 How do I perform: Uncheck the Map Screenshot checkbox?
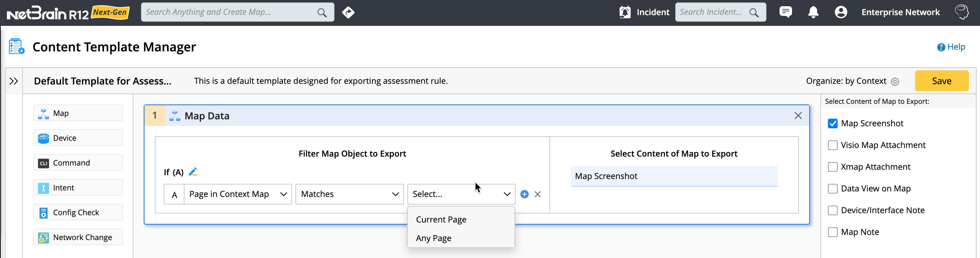pyautogui.click(x=832, y=123)
